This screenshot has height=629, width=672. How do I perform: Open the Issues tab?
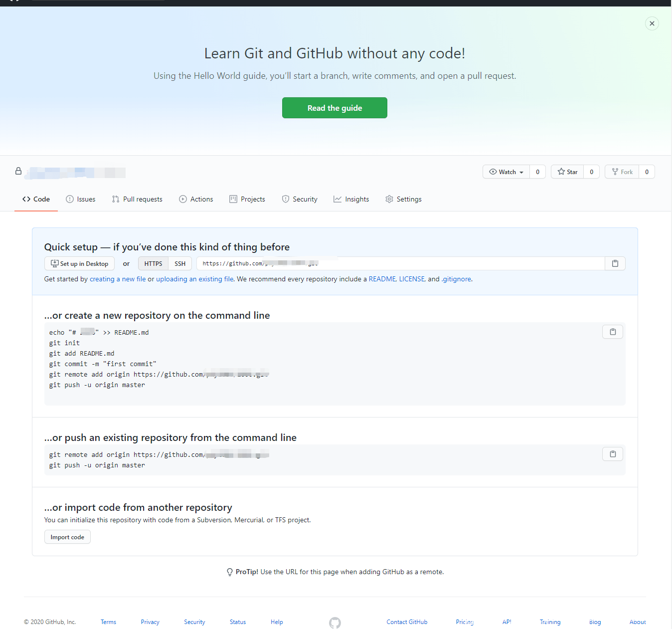pyautogui.click(x=81, y=199)
